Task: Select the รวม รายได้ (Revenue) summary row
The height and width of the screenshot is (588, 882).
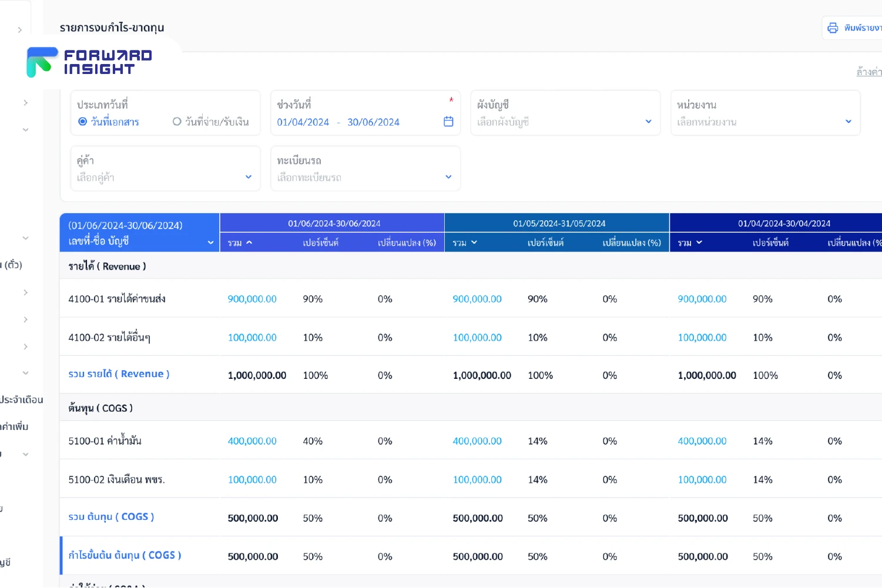Action: 119,374
